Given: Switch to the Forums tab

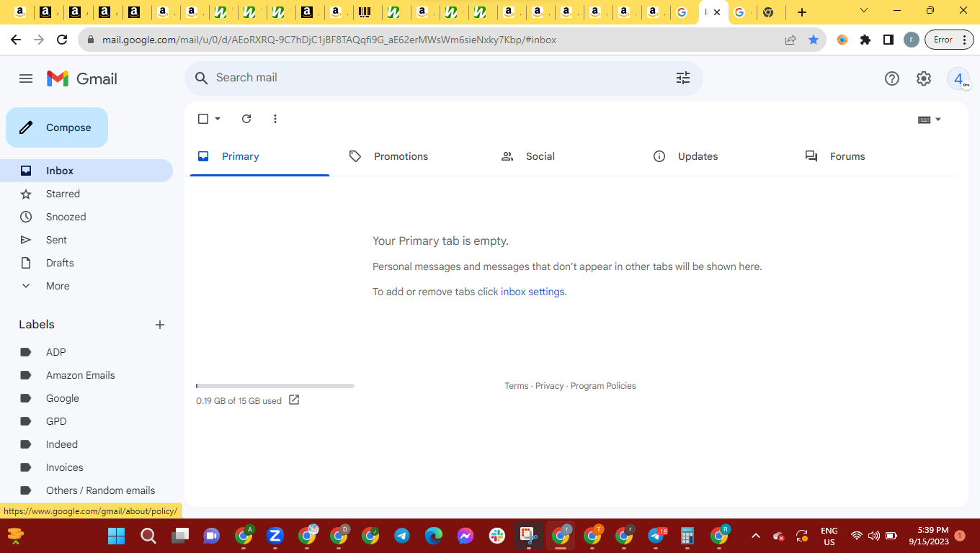Looking at the screenshot, I should tap(868, 156).
